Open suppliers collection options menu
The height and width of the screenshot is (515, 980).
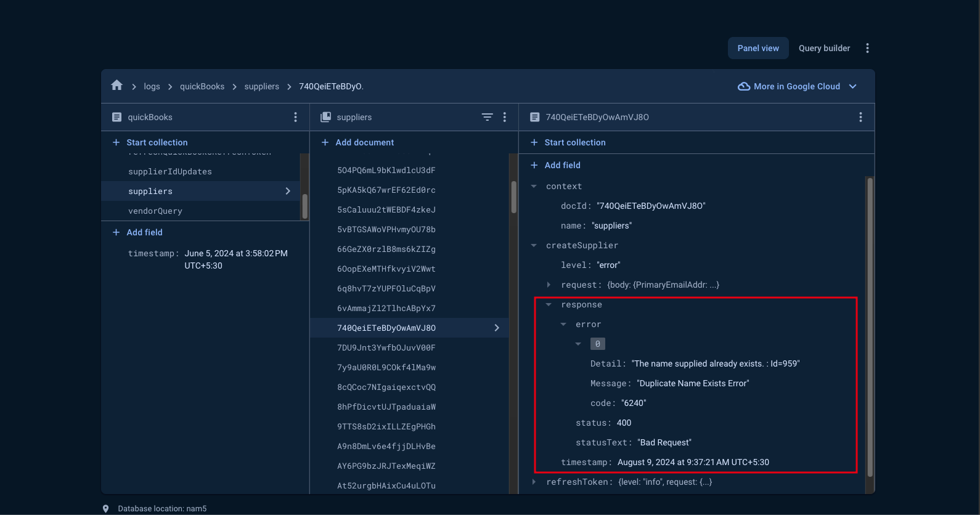pyautogui.click(x=504, y=117)
